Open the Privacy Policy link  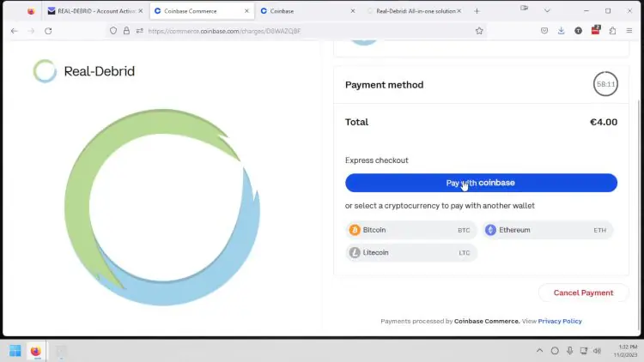pyautogui.click(x=560, y=321)
